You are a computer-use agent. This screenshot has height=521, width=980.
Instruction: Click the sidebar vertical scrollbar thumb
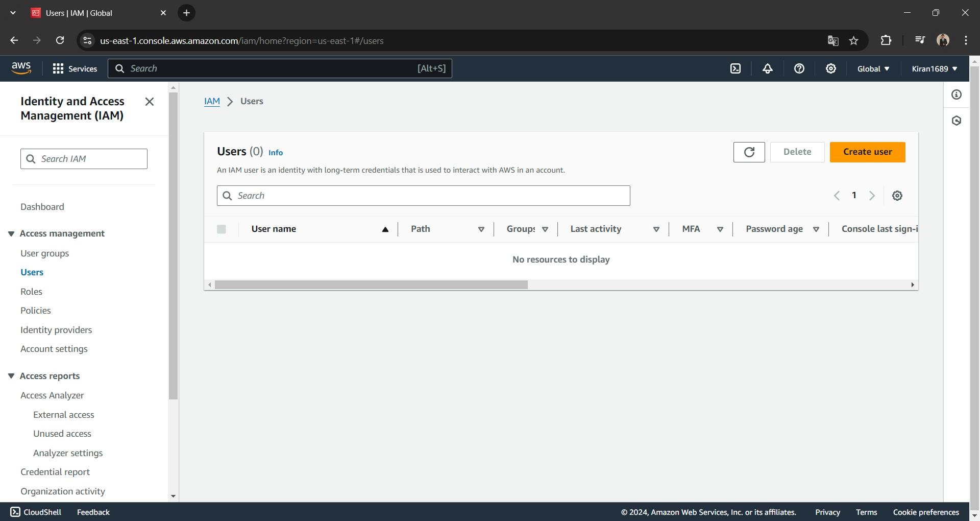click(x=173, y=246)
